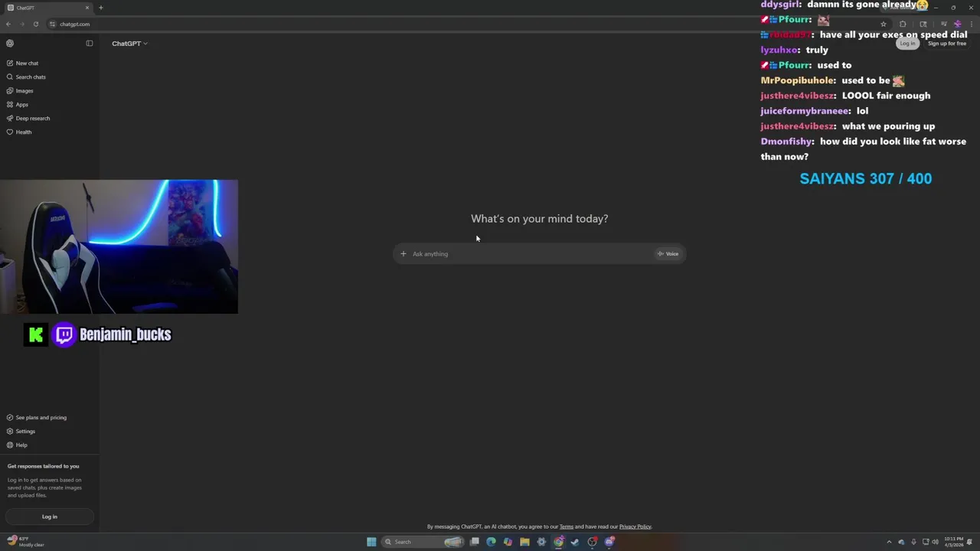Viewport: 980px width, 551px height.
Task: Click chat username 'justhere4vibesz' above 'LOOOL fair enough'
Action: [797, 96]
